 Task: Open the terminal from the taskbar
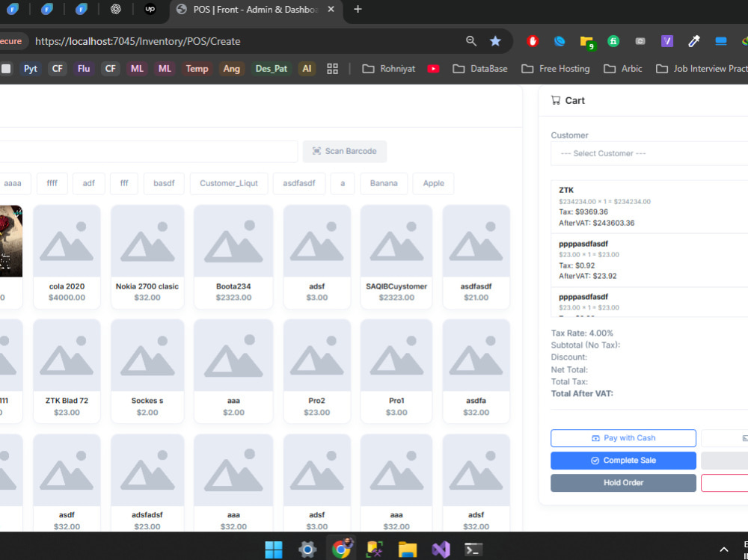pyautogui.click(x=473, y=550)
